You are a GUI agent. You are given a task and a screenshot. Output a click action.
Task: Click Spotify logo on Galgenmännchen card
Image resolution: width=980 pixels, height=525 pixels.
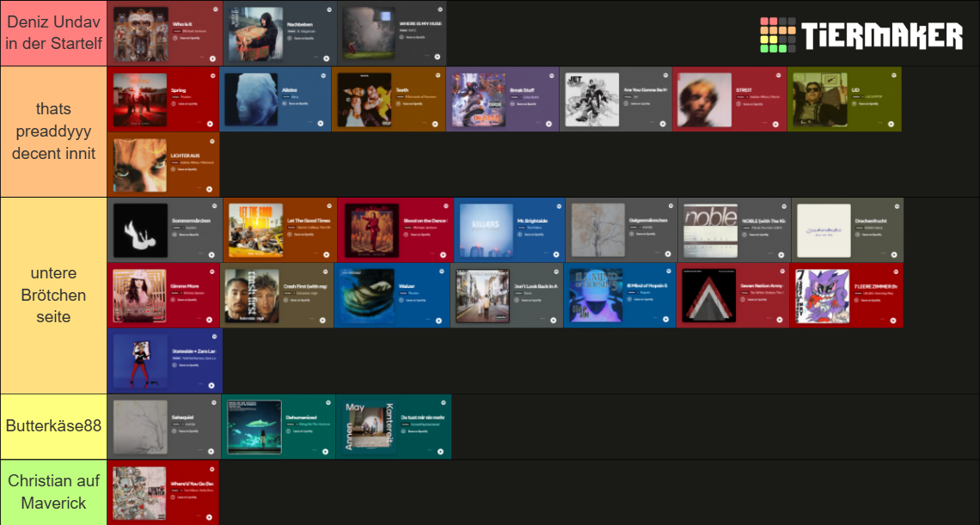coord(670,205)
